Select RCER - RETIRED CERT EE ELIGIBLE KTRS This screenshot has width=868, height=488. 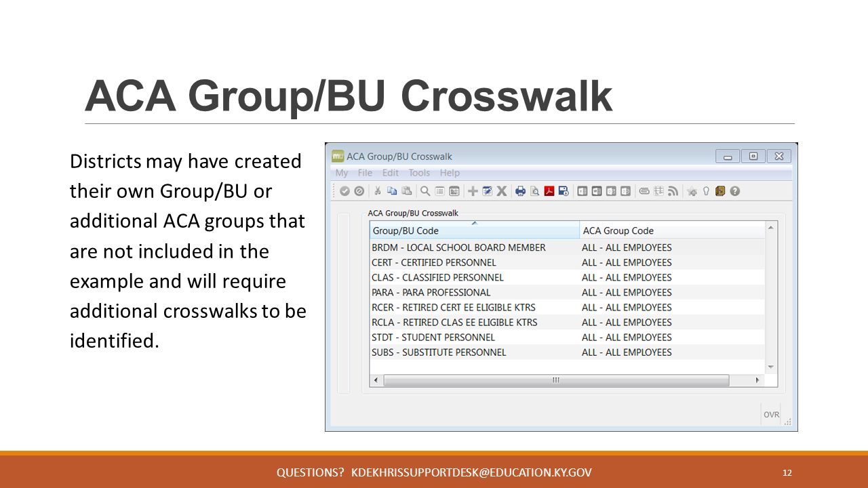(567, 307)
